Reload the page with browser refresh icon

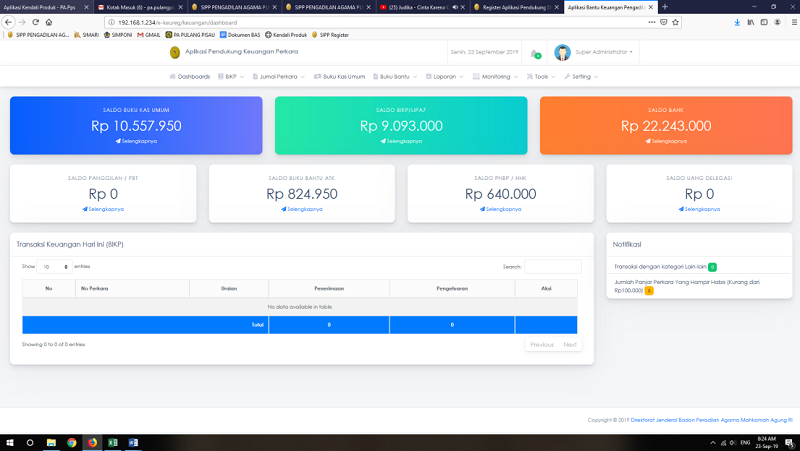pyautogui.click(x=35, y=21)
